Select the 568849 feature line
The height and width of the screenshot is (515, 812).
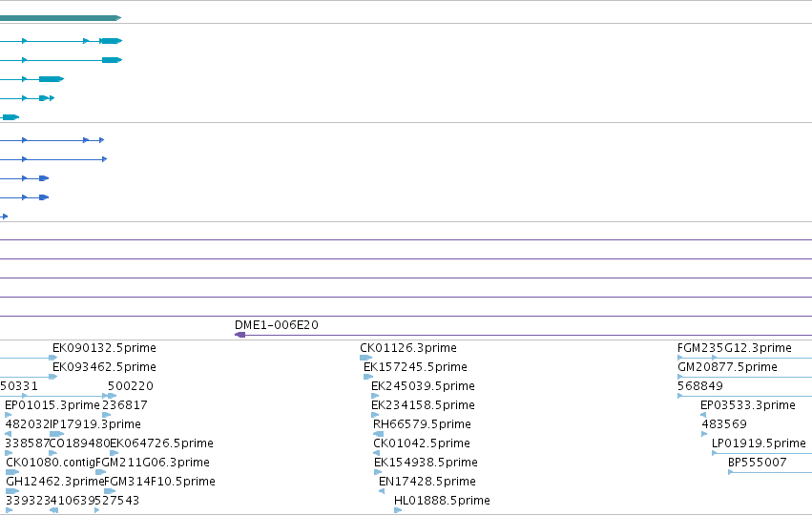(744, 396)
